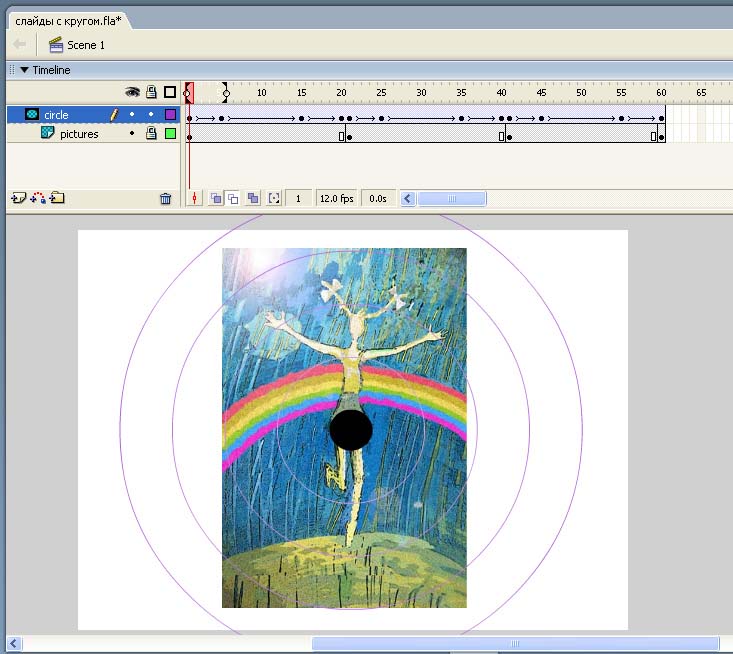Click the elapsed time 0.0s
This screenshot has height=654, width=733.
point(378,199)
